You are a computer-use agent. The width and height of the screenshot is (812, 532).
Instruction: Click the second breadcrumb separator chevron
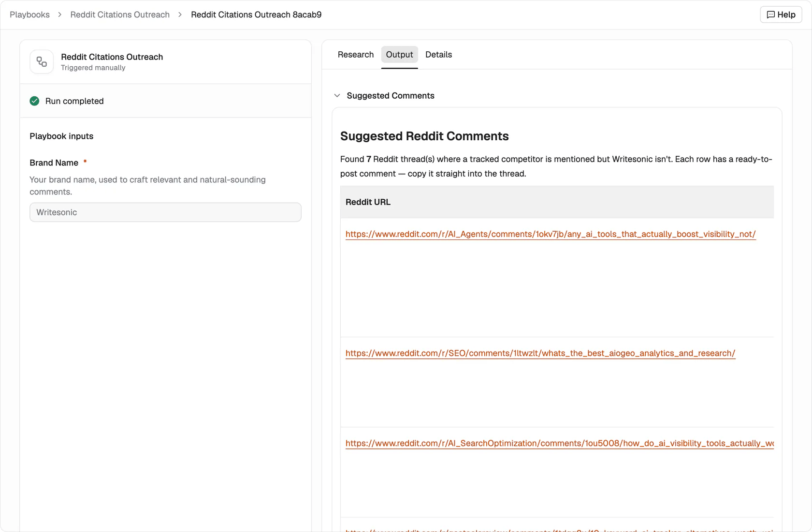[180, 15]
